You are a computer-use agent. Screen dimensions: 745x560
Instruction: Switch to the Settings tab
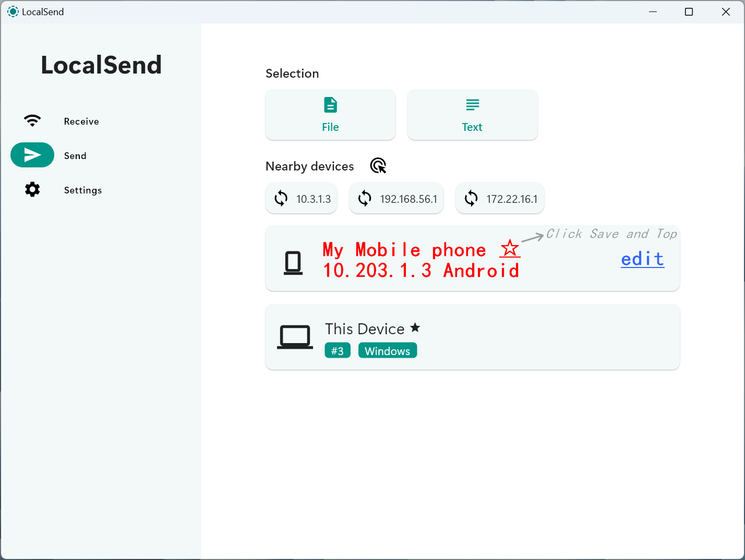click(x=82, y=190)
